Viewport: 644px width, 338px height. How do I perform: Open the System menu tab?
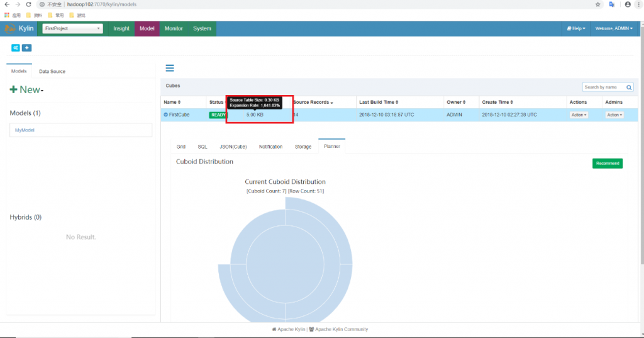pos(202,29)
